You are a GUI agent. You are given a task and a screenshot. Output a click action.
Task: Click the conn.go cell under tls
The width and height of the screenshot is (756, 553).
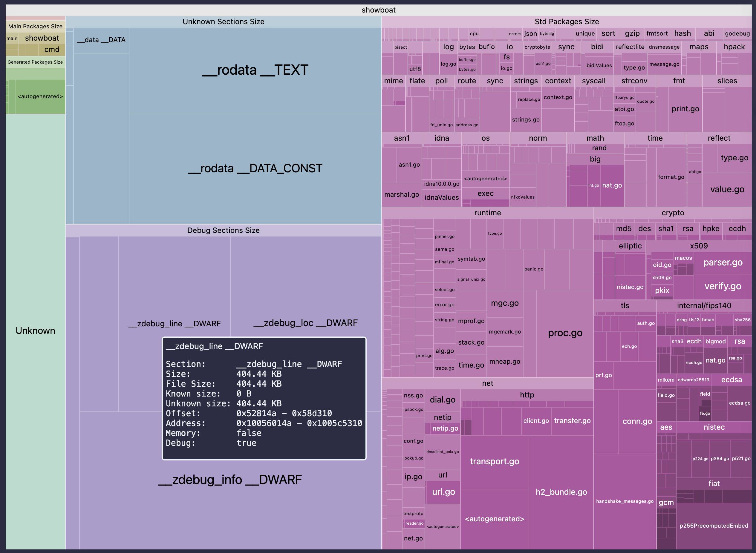click(636, 421)
